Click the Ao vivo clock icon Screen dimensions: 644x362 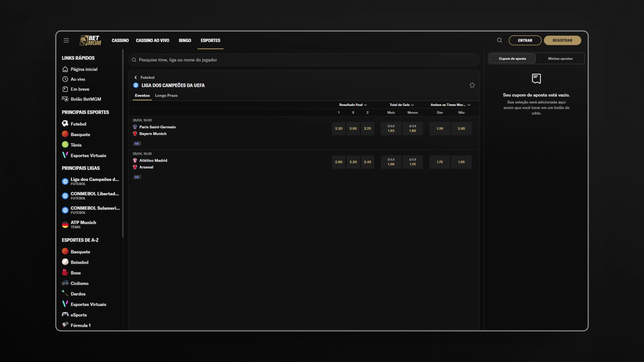pyautogui.click(x=65, y=79)
